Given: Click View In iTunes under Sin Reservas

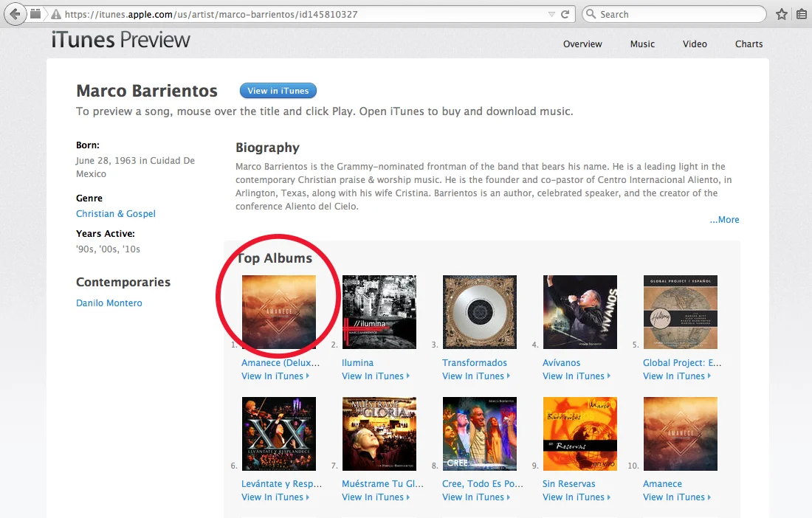Looking at the screenshot, I should 577,497.
